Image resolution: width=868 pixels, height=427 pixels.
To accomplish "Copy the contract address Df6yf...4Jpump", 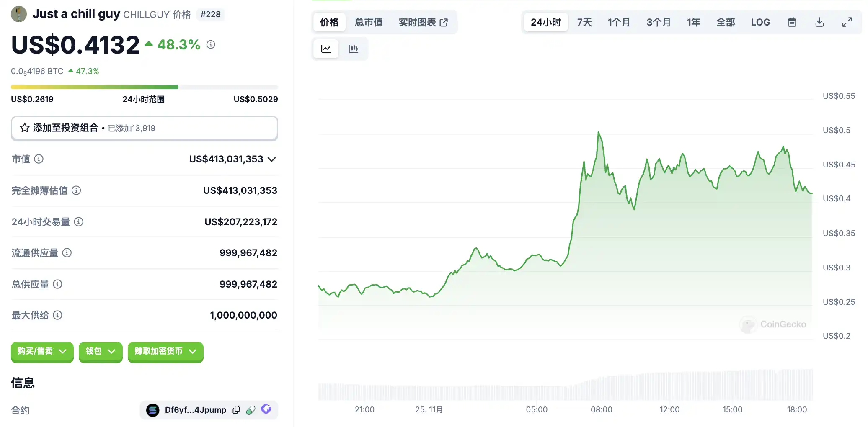I will pos(236,410).
